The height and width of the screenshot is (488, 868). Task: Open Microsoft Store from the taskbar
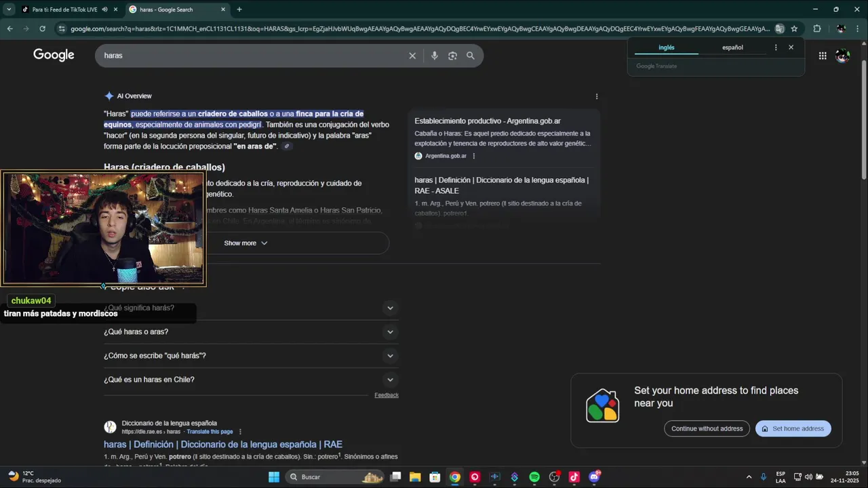click(435, 477)
